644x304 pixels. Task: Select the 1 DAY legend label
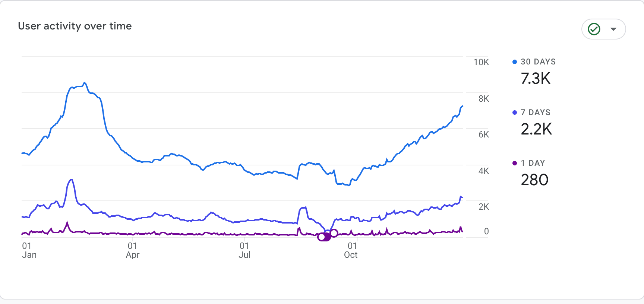[x=533, y=163]
